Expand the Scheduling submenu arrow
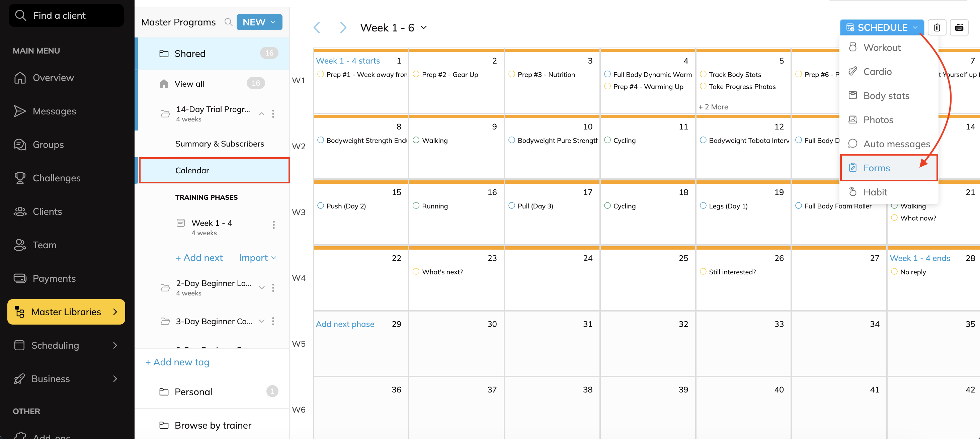Screen dimensions: 980x439 click(115, 345)
